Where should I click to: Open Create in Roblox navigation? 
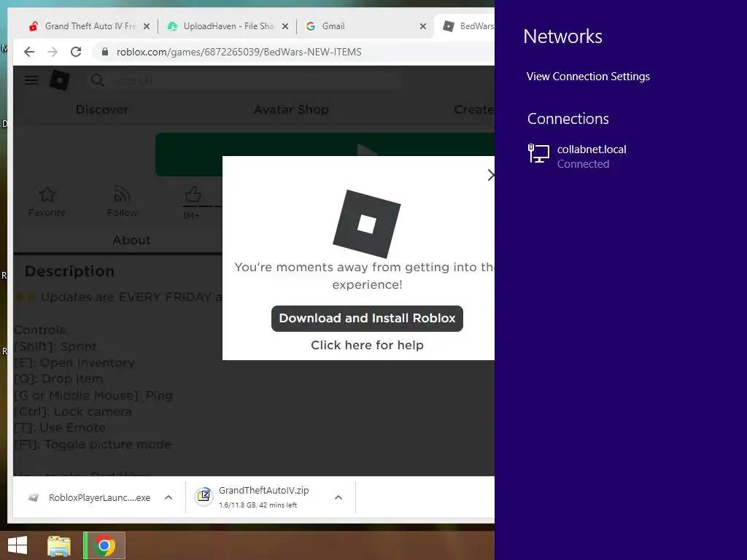pyautogui.click(x=474, y=109)
